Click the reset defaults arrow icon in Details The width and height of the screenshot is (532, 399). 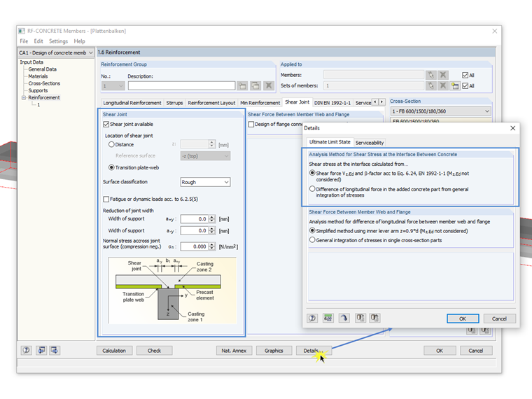(x=344, y=318)
